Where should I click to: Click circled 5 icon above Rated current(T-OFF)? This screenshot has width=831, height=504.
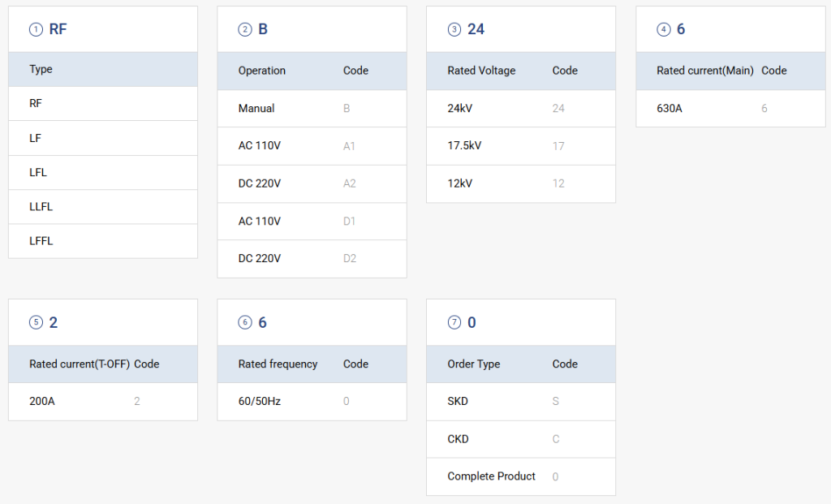point(36,322)
